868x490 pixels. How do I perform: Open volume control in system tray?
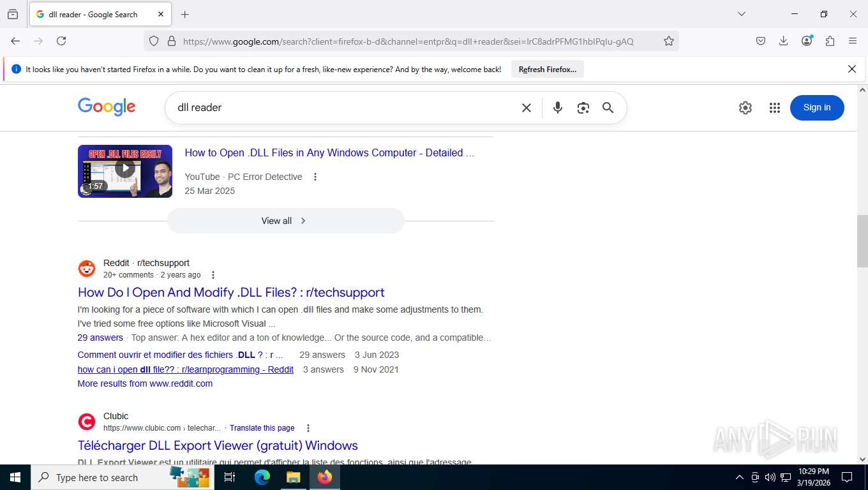(770, 477)
